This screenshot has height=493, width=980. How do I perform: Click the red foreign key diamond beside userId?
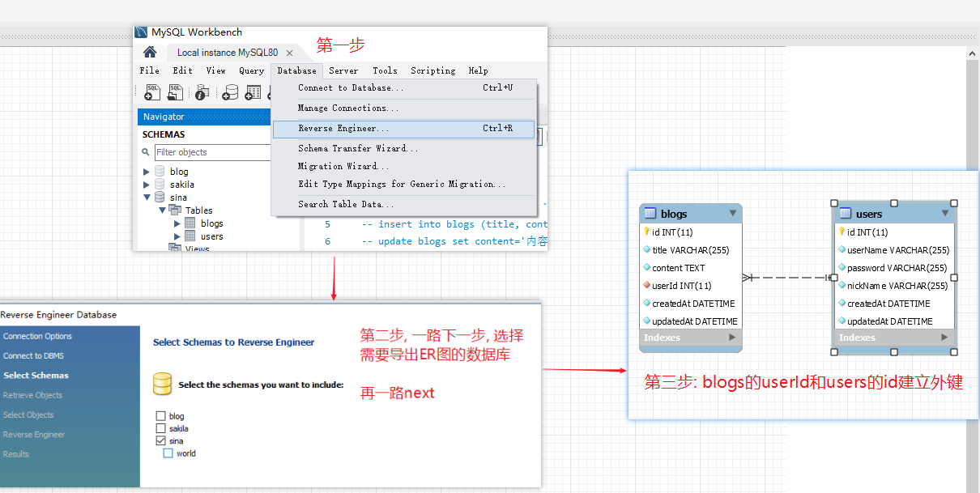(646, 286)
